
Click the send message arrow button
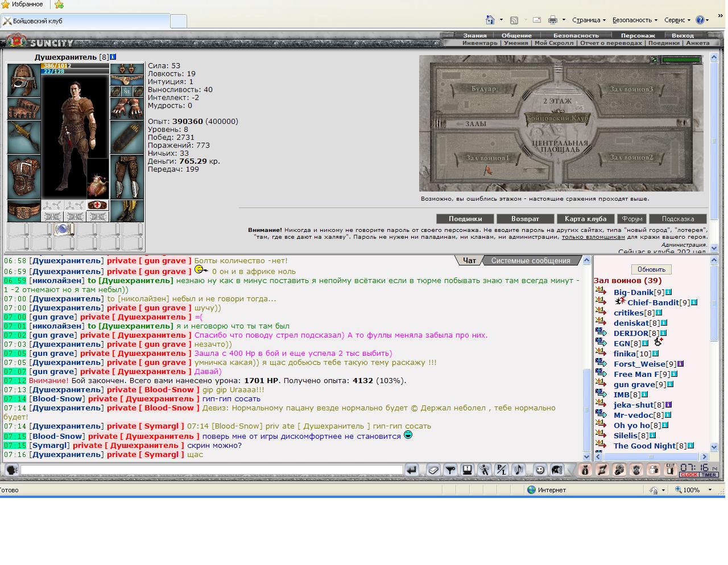(412, 470)
